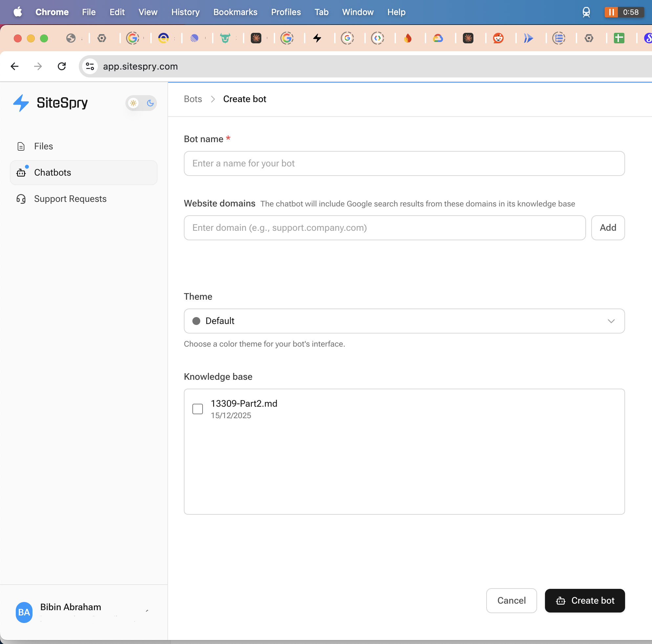The height and width of the screenshot is (644, 652).
Task: Click the Create bot button
Action: click(584, 600)
